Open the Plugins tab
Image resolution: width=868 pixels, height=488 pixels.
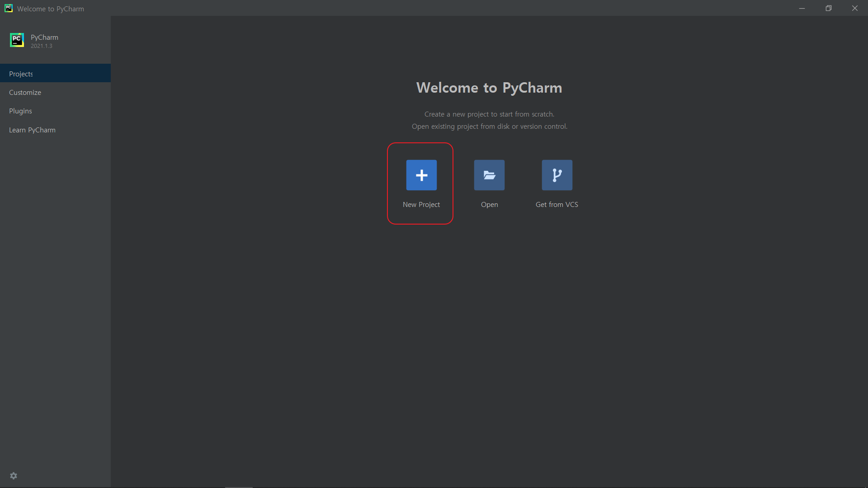20,111
